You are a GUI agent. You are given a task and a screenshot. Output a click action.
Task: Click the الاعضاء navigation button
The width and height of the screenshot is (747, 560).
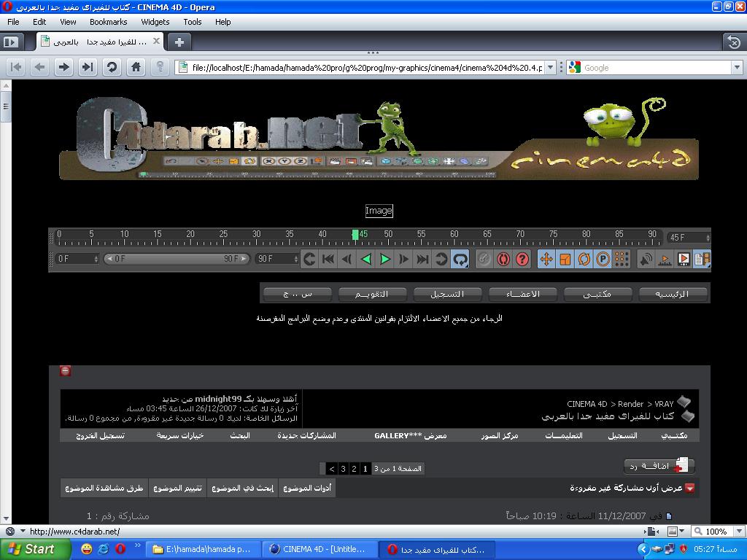coord(522,294)
